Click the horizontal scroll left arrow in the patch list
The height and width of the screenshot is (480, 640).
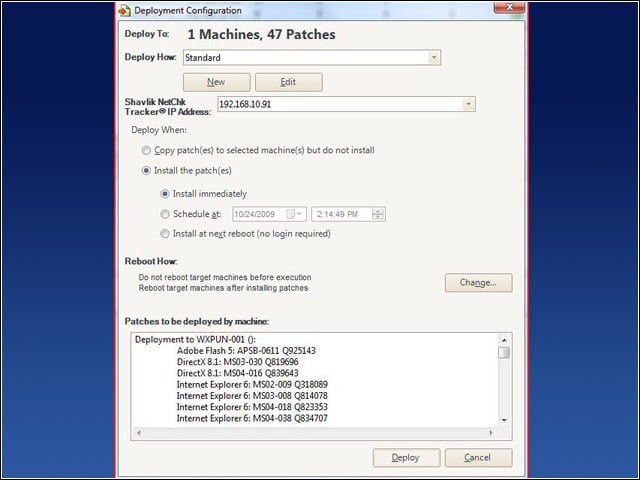(x=139, y=433)
